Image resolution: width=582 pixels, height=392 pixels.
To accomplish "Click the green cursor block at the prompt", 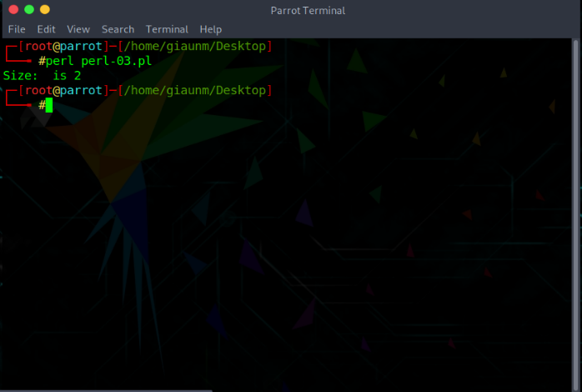I will pos(49,105).
